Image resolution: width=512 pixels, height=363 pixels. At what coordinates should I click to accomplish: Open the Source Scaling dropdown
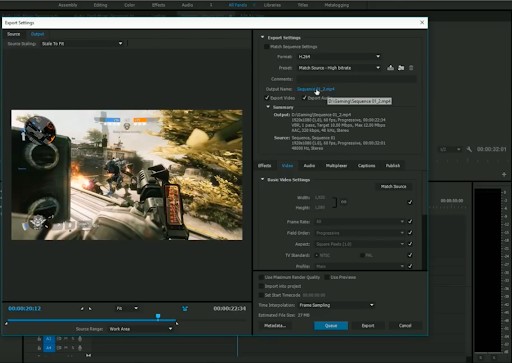point(82,44)
